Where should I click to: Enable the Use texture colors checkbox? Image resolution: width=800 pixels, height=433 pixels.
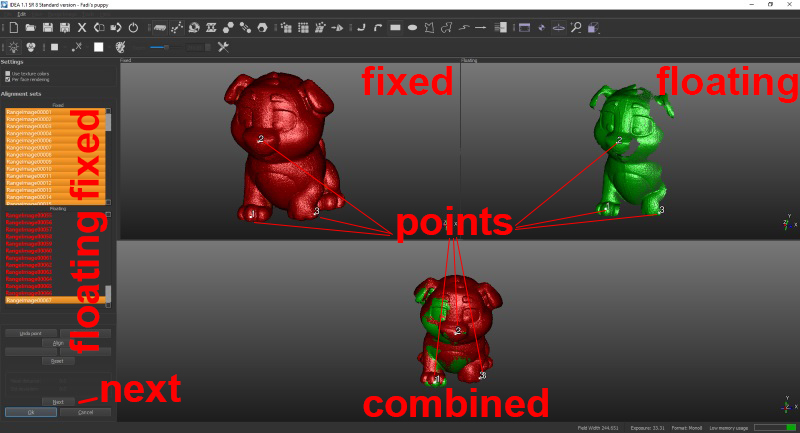(x=8, y=73)
